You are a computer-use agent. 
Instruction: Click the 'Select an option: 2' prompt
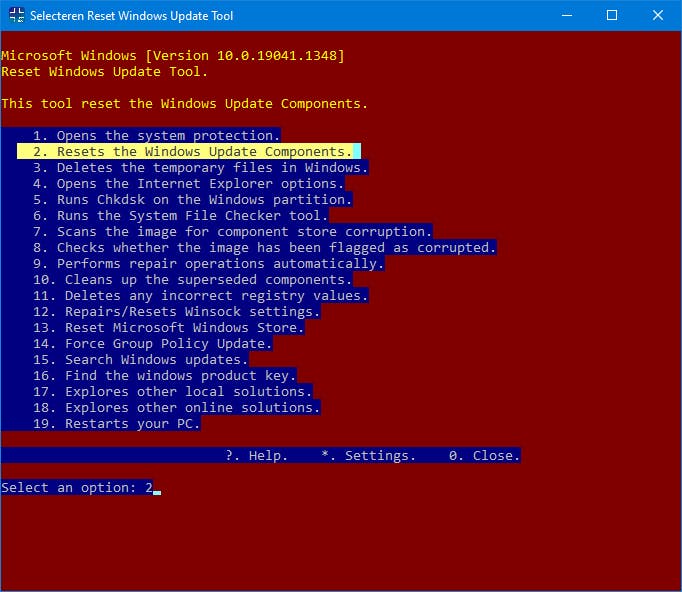77,488
